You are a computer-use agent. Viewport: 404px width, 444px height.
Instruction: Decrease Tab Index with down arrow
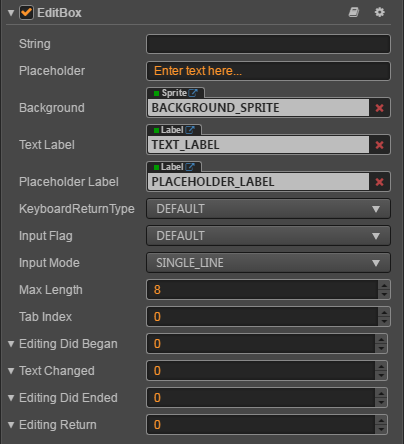tap(384, 321)
